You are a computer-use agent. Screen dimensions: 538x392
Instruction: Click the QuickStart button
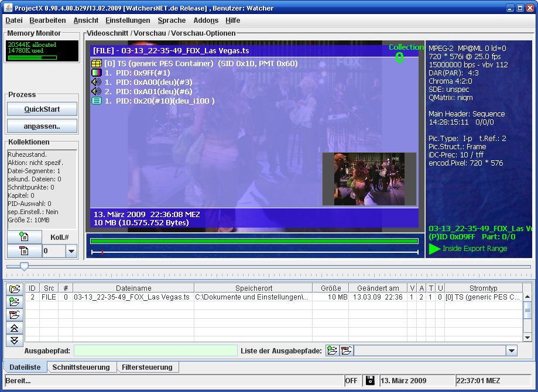[42, 109]
